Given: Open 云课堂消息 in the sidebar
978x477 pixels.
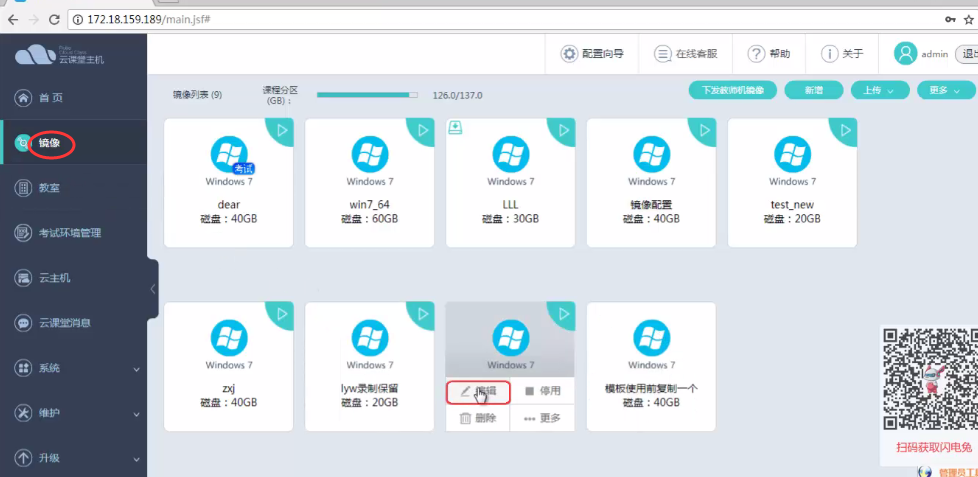Looking at the screenshot, I should coord(74,323).
